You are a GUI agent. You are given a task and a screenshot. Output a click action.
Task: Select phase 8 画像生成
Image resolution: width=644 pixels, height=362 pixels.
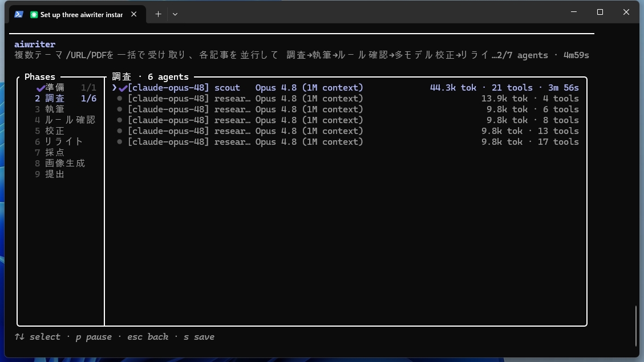[x=60, y=164]
